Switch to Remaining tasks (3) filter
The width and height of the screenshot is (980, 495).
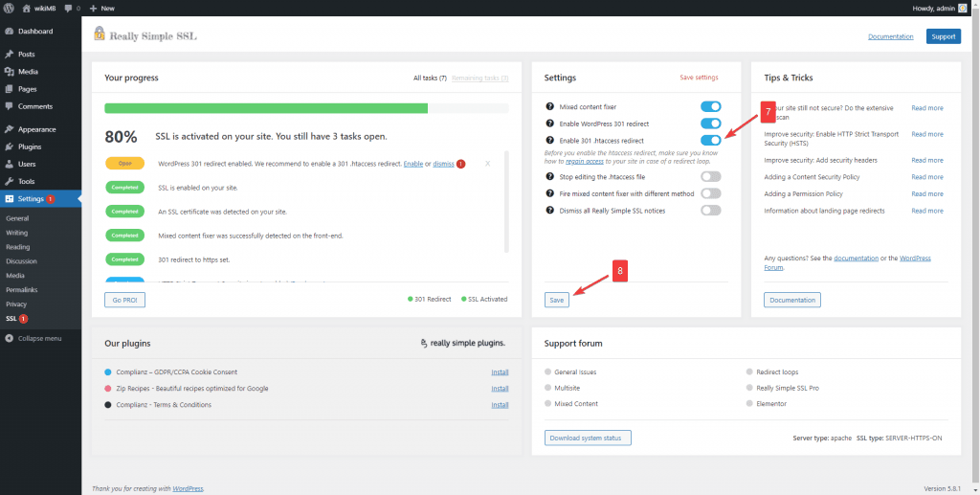click(480, 79)
